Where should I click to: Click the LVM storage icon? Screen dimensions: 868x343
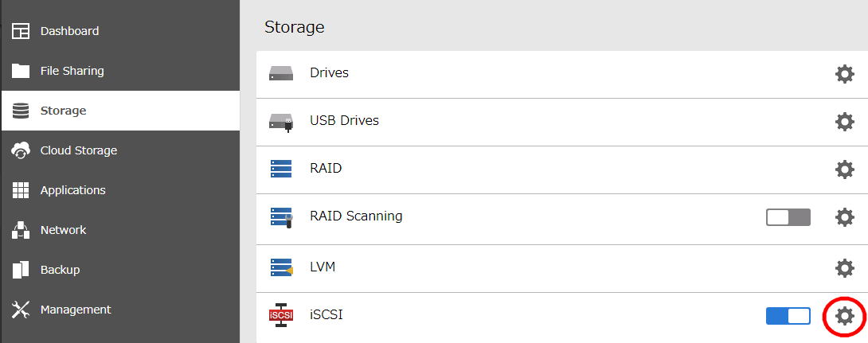pyautogui.click(x=281, y=267)
